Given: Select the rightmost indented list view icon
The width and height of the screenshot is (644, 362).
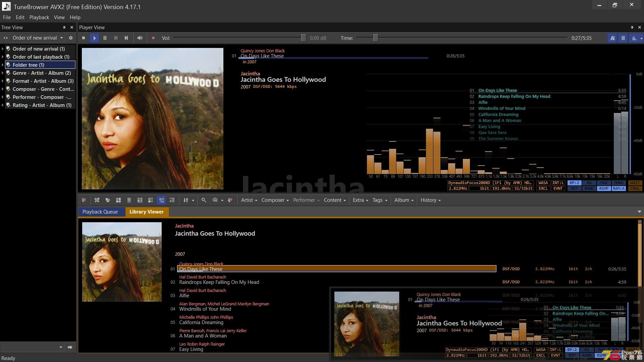Looking at the screenshot, I should click(x=172, y=200).
